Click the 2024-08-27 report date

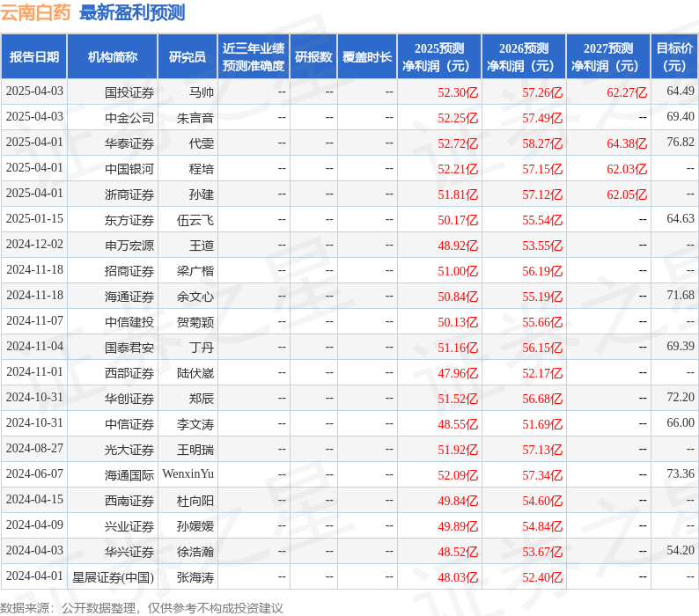[x=34, y=449]
